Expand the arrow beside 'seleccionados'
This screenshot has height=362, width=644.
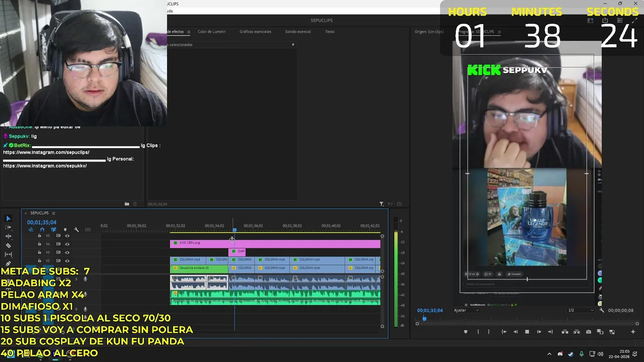click(293, 45)
